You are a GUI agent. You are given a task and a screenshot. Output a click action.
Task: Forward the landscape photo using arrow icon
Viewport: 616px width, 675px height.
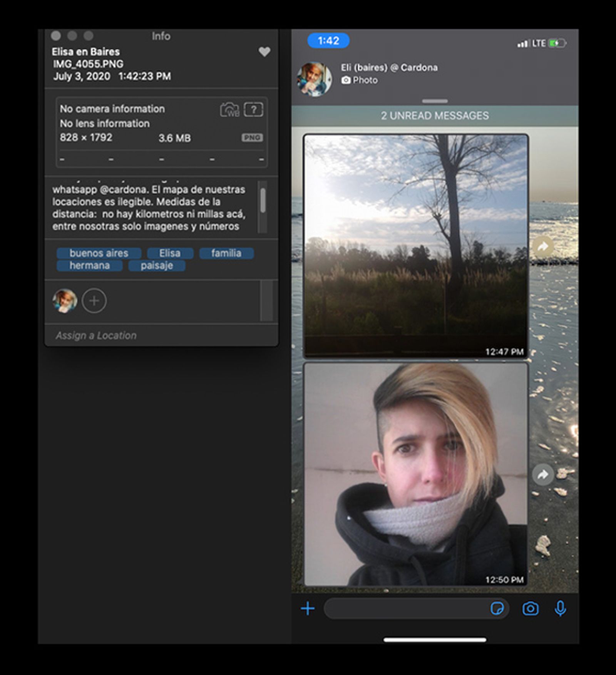(542, 246)
